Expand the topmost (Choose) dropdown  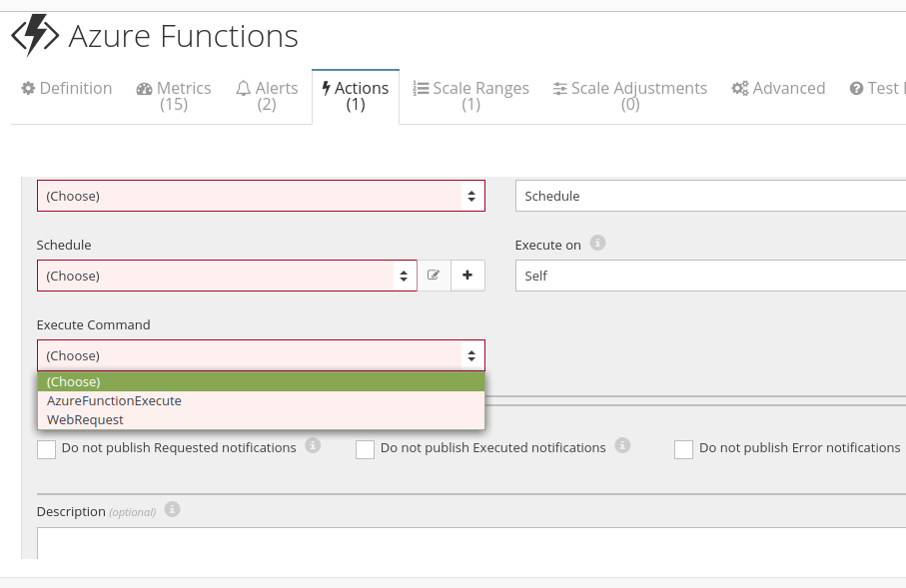[261, 196]
